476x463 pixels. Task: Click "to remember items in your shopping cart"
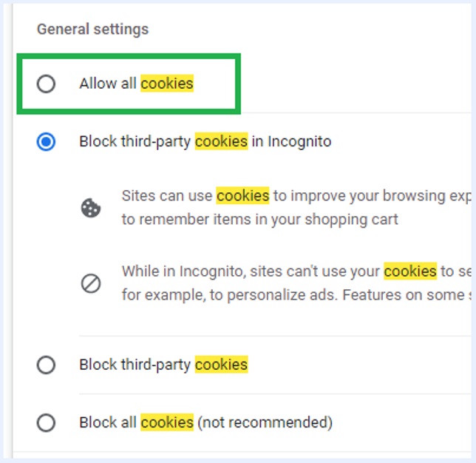259,220
